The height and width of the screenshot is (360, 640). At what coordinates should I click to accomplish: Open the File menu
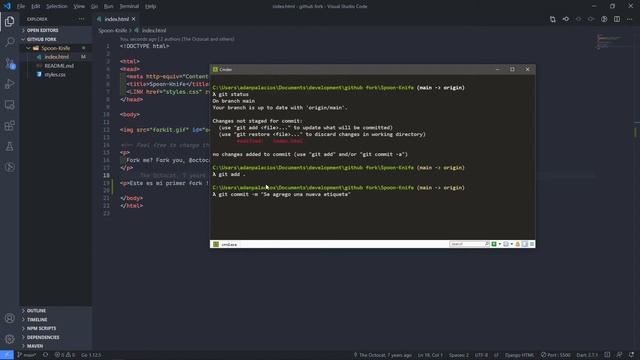click(21, 7)
